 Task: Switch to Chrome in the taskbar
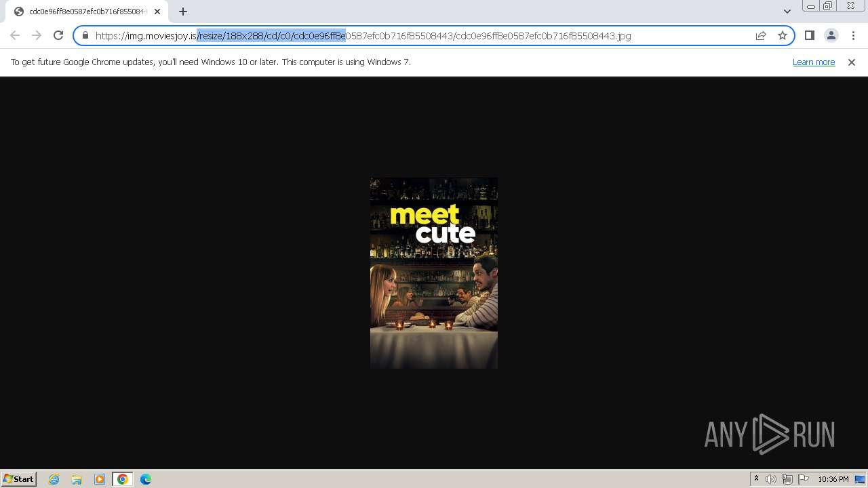click(x=123, y=479)
